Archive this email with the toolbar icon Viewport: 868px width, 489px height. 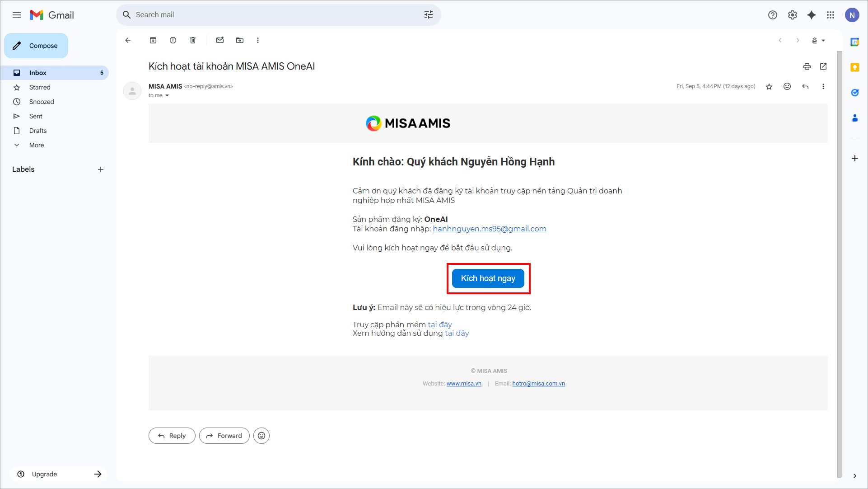[x=153, y=40]
